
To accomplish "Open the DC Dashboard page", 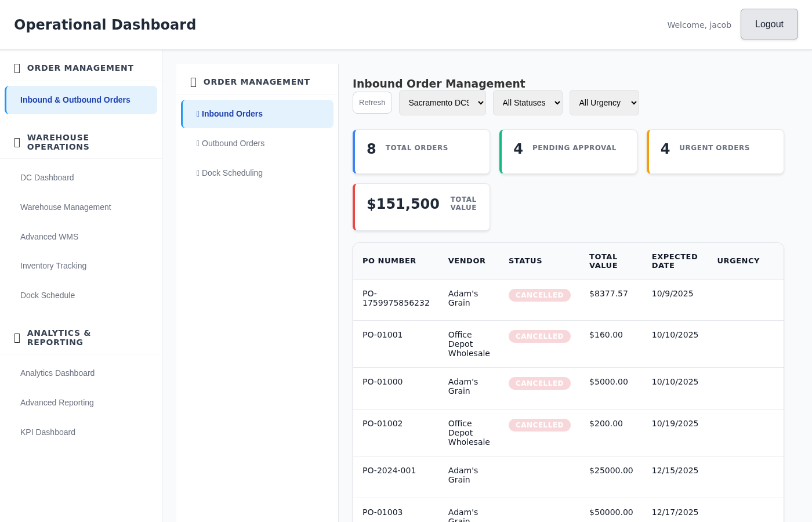I will tap(47, 177).
